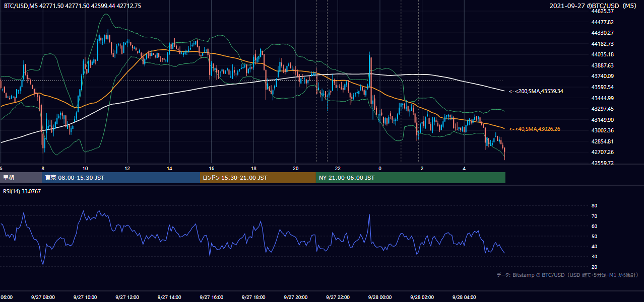
Task: Click the '9/27 20:00' date label
Action: coord(296,297)
